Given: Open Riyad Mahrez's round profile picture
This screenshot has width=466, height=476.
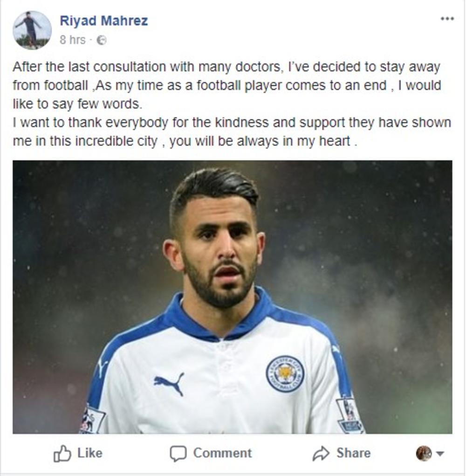Looking at the screenshot, I should point(32,30).
